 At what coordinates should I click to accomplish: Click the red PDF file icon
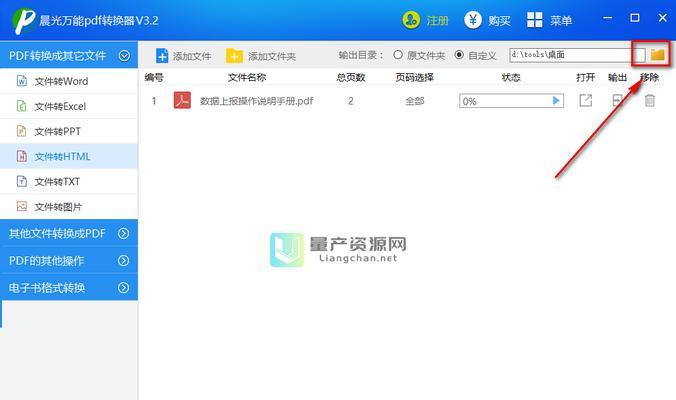pos(182,100)
